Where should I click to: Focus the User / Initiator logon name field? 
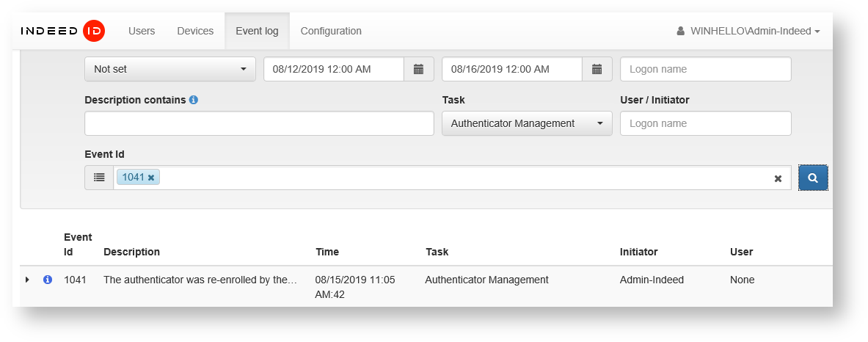705,123
